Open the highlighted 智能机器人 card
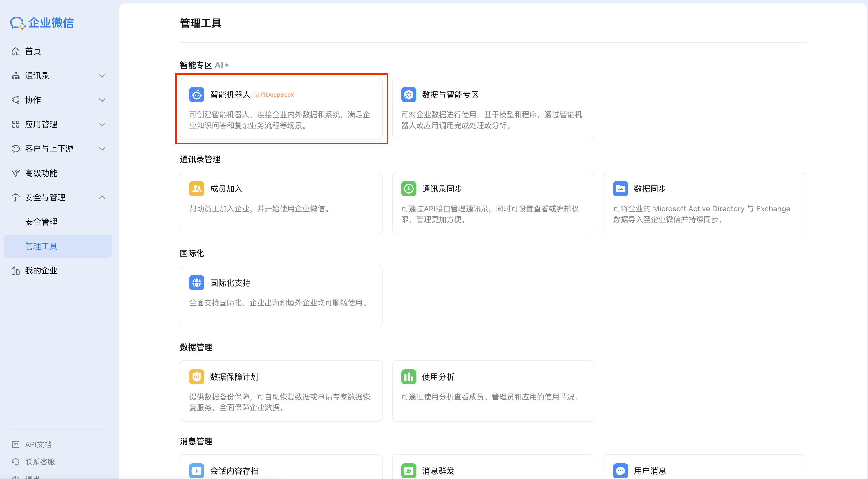The image size is (868, 479). coord(281,109)
